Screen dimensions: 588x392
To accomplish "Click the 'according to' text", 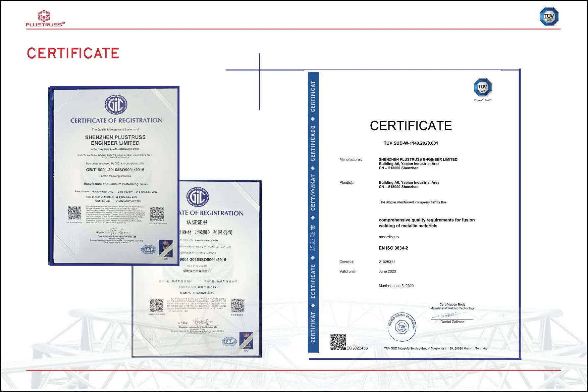I will (389, 237).
